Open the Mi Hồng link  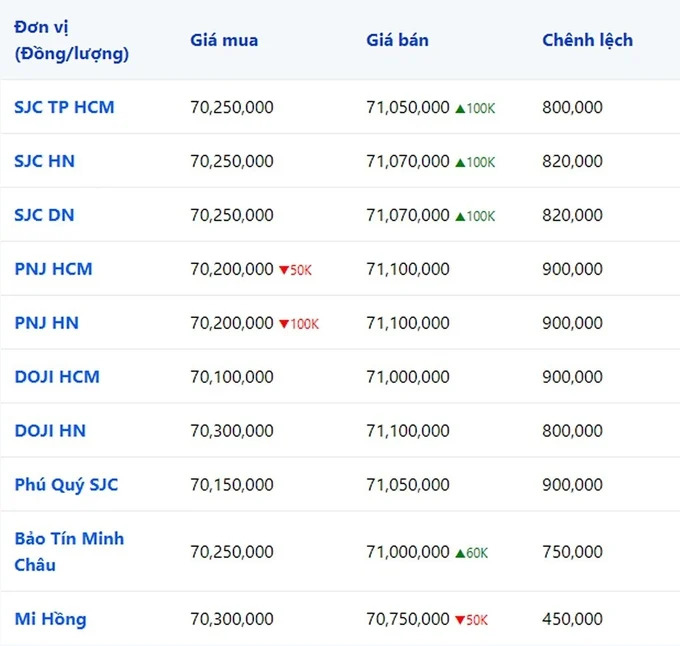click(50, 619)
